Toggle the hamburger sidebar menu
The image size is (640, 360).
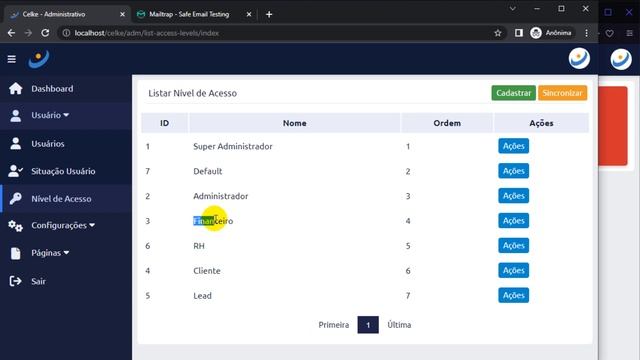click(11, 59)
